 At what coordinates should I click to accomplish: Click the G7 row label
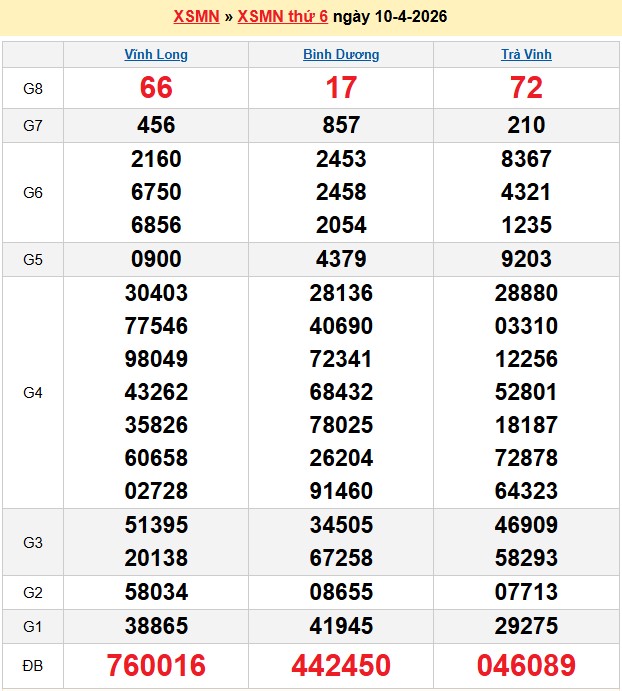33,125
